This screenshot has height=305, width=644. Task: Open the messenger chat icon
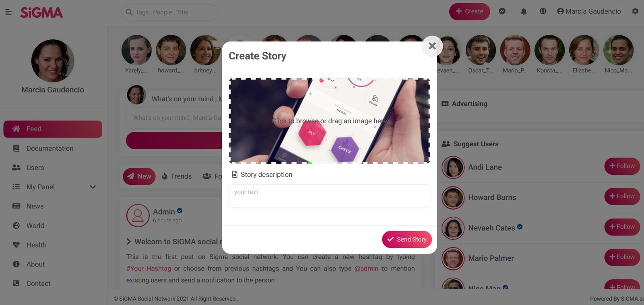coord(502,11)
